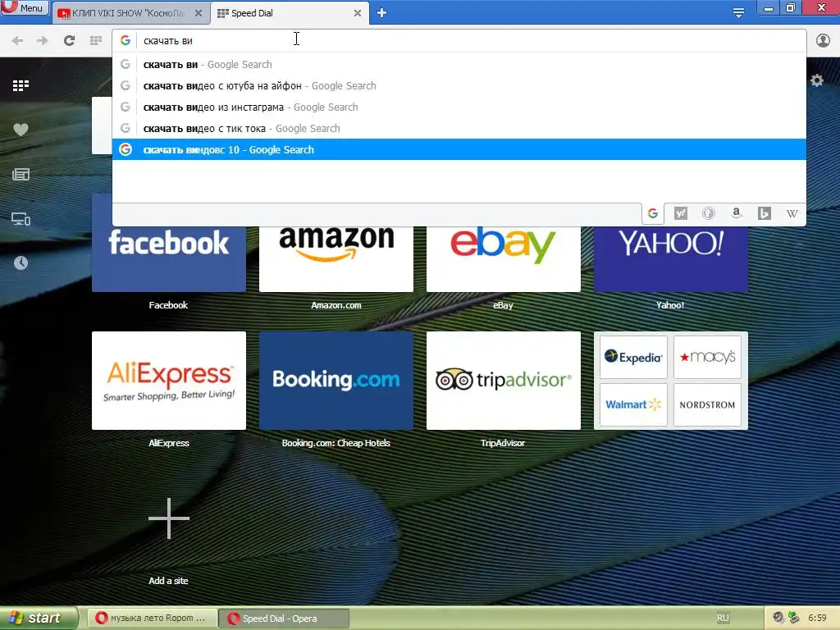840x630 pixels.
Task: Pick скачать видео с ютуба на айфон
Action: (459, 85)
